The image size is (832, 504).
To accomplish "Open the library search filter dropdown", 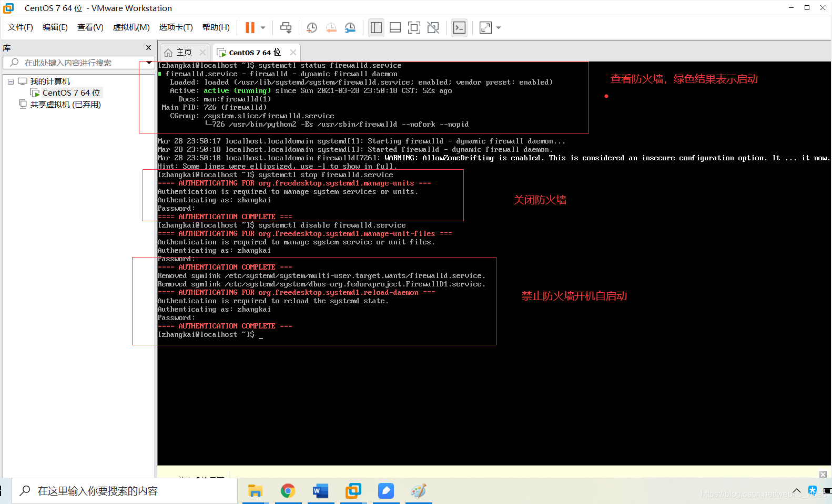I will pos(149,63).
